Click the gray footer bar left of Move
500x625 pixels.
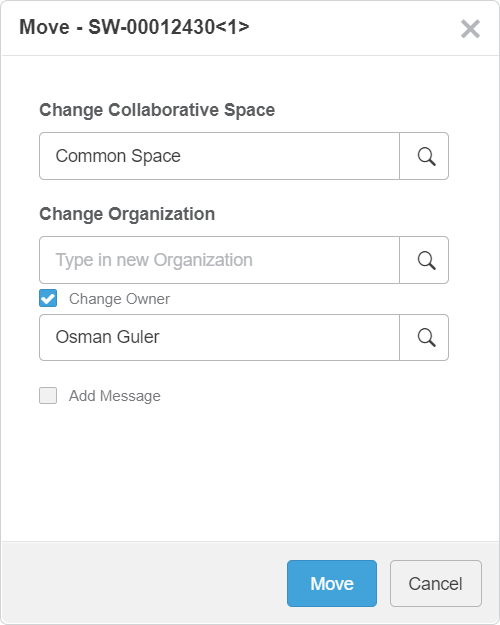pos(144,583)
